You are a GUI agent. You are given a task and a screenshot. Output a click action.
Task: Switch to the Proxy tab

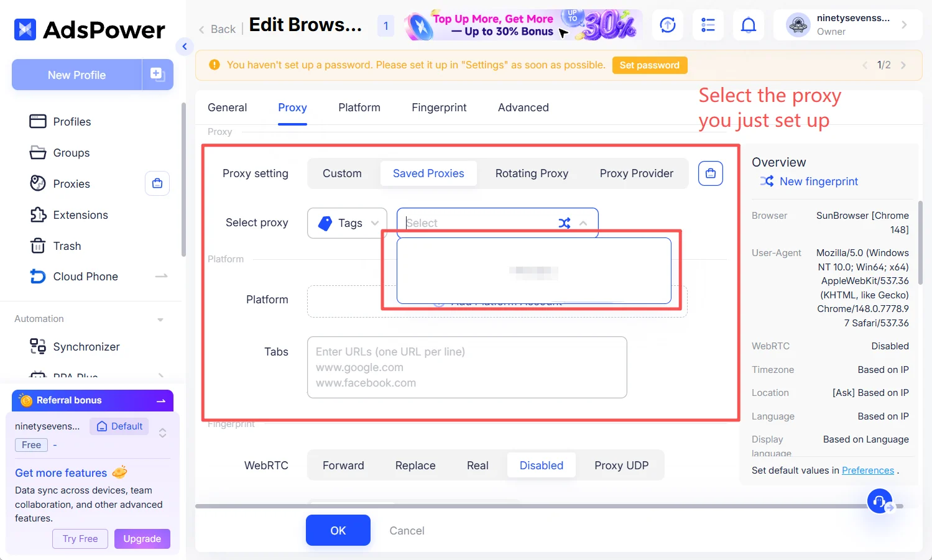tap(292, 108)
